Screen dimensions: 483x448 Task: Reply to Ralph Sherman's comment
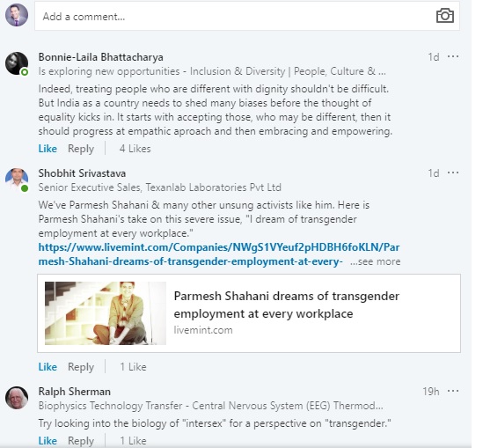81,441
